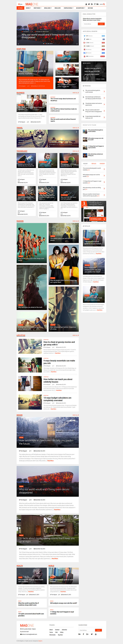Viewport: 123px width, 644px height.
Task: Click the Behance icon in social counter
Action: click(x=85, y=53)
